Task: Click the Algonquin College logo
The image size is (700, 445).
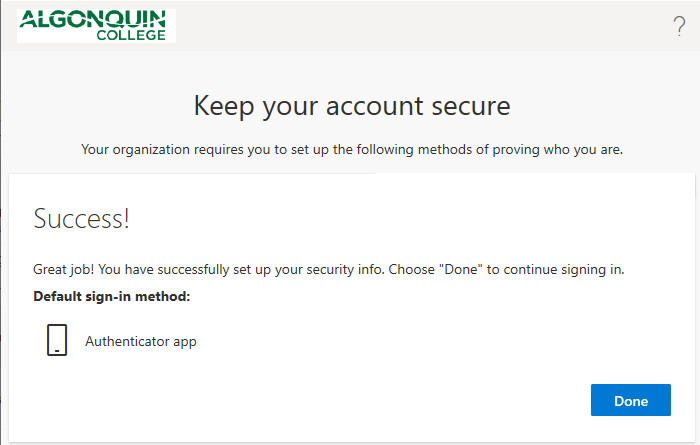Action: pyautogui.click(x=96, y=26)
